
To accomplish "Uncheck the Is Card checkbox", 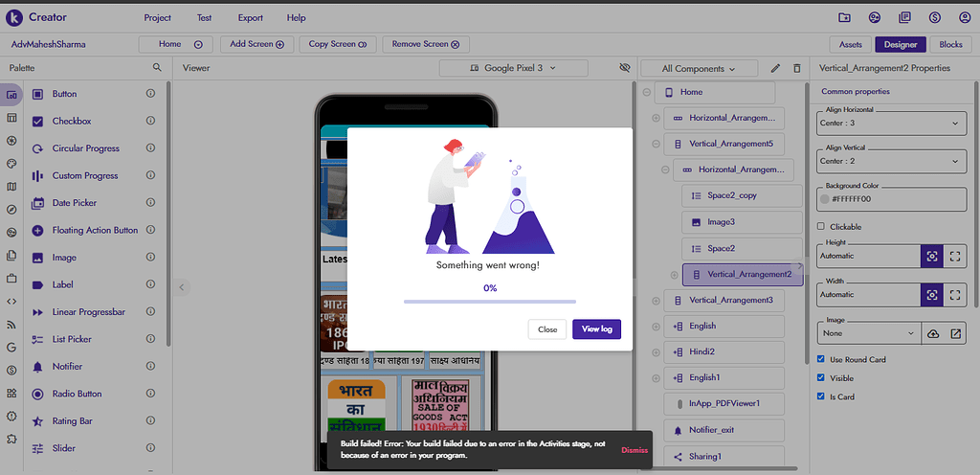I will [822, 396].
